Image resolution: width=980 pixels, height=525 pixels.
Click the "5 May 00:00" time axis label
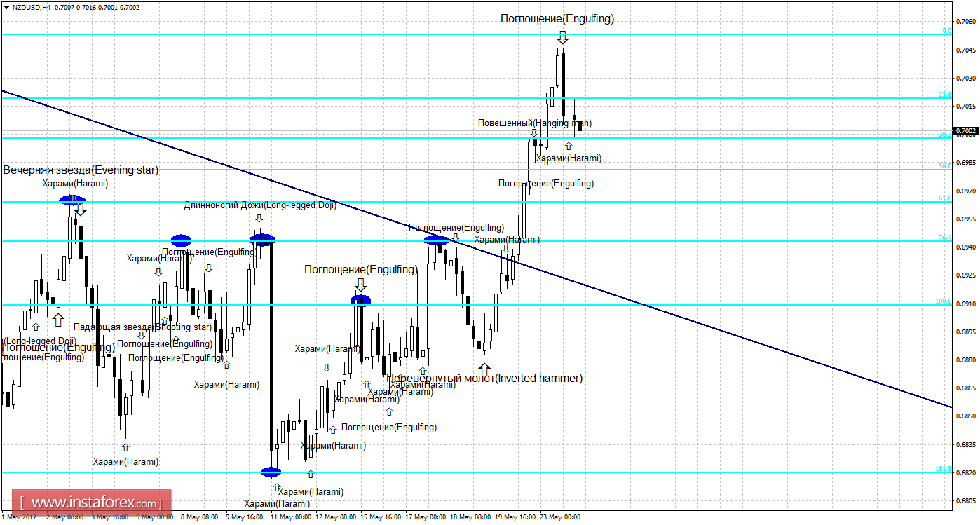[154, 517]
